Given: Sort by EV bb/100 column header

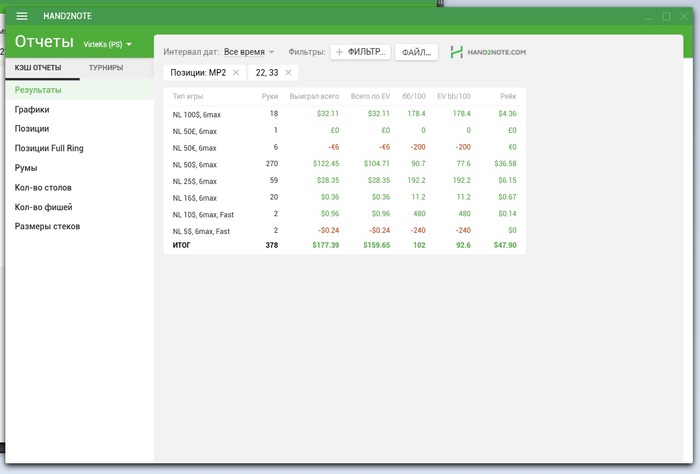Looking at the screenshot, I should 454,96.
